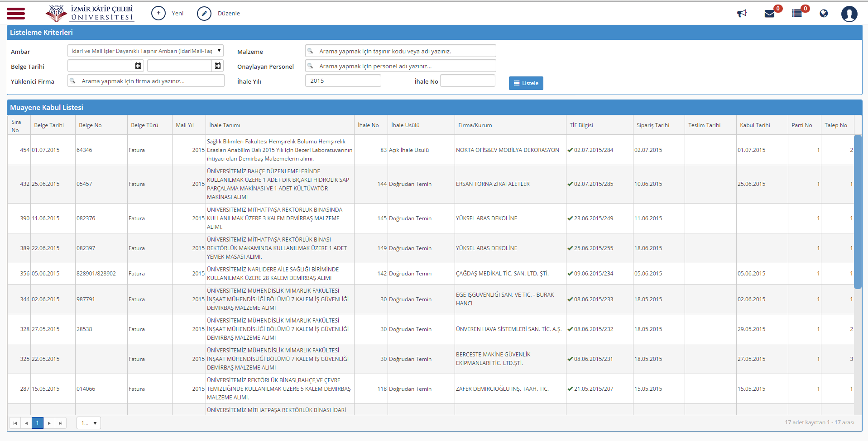Image resolution: width=868 pixels, height=441 pixels.
Task: Go to the first page of results
Action: click(x=15, y=423)
